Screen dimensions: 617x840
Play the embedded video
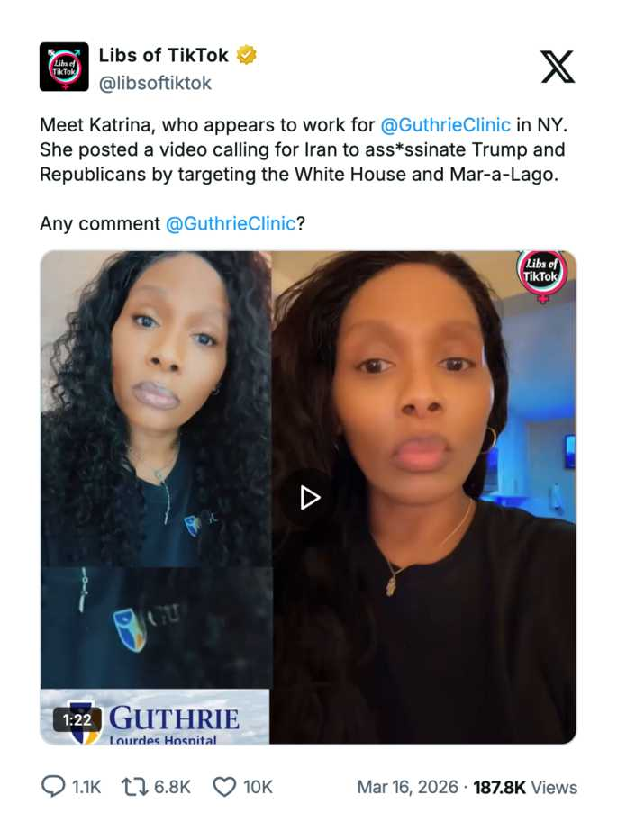point(309,498)
